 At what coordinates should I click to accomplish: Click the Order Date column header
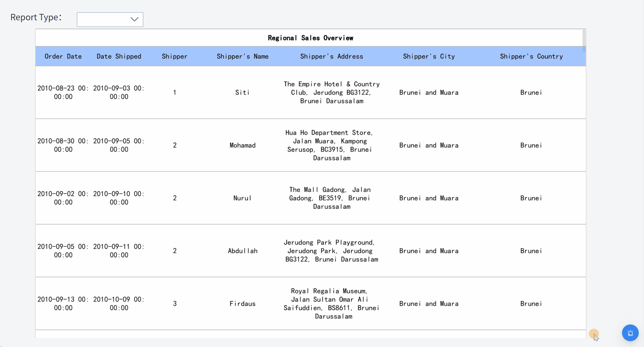click(63, 56)
